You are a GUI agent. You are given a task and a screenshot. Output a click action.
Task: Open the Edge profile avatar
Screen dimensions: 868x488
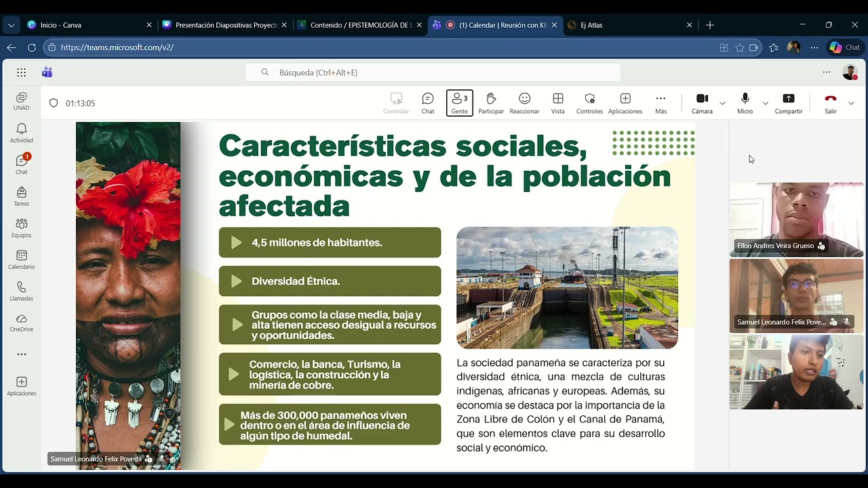tap(793, 47)
